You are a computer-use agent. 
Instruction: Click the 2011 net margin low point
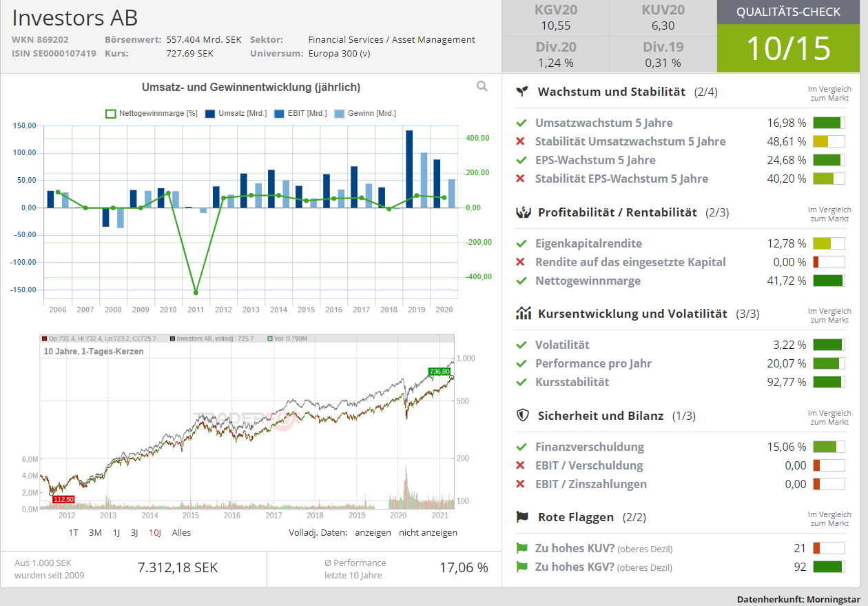[196, 293]
